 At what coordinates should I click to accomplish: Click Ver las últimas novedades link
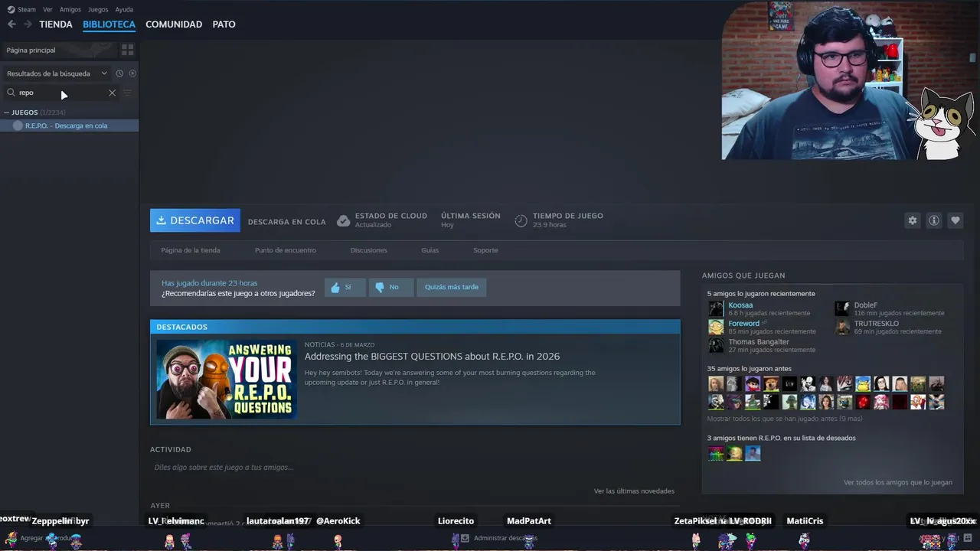634,491
